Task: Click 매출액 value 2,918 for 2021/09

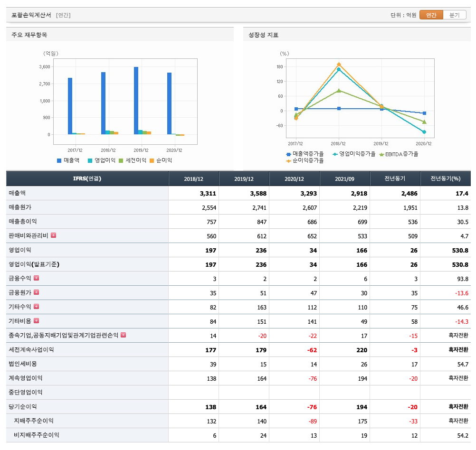Action: tap(359, 194)
